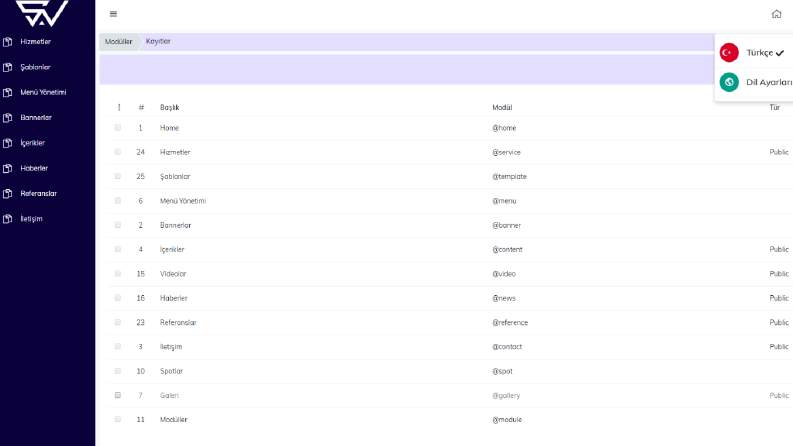Viewport: 793px width, 446px height.
Task: Open Referanslar in the sidebar
Action: click(38, 193)
